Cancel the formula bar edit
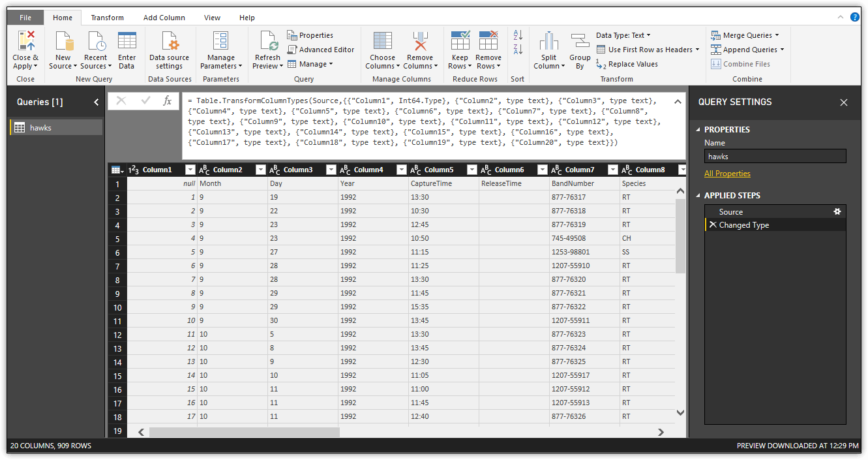 (x=121, y=100)
